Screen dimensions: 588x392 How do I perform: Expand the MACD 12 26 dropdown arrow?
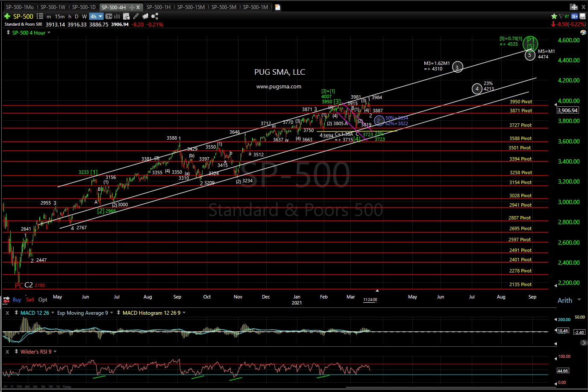tap(53, 313)
